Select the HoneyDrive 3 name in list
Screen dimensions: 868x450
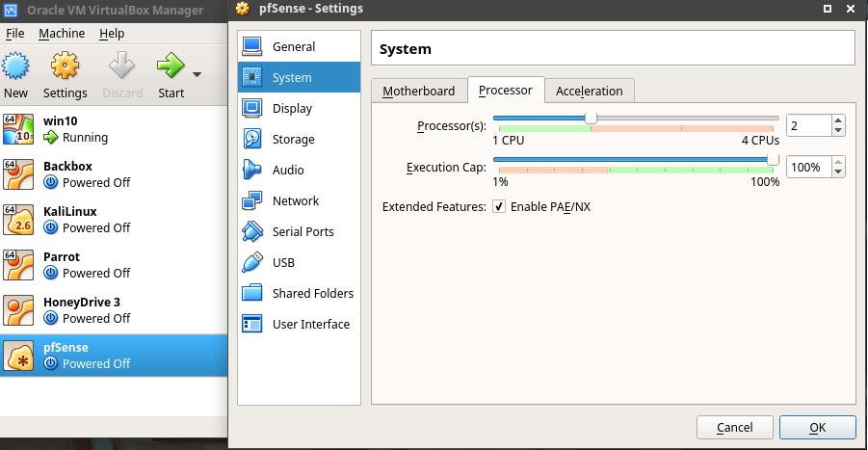coord(82,303)
